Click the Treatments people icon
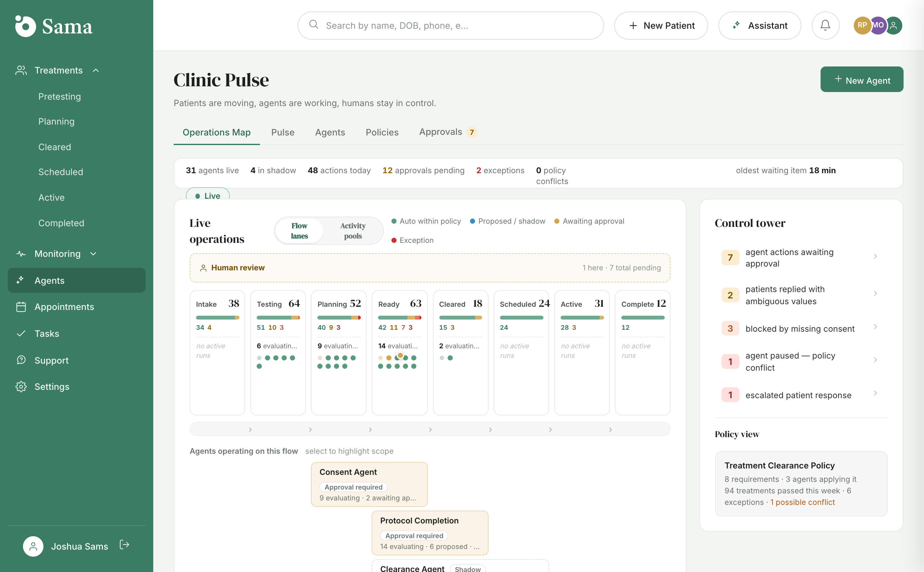Image resolution: width=924 pixels, height=572 pixels. (x=21, y=70)
